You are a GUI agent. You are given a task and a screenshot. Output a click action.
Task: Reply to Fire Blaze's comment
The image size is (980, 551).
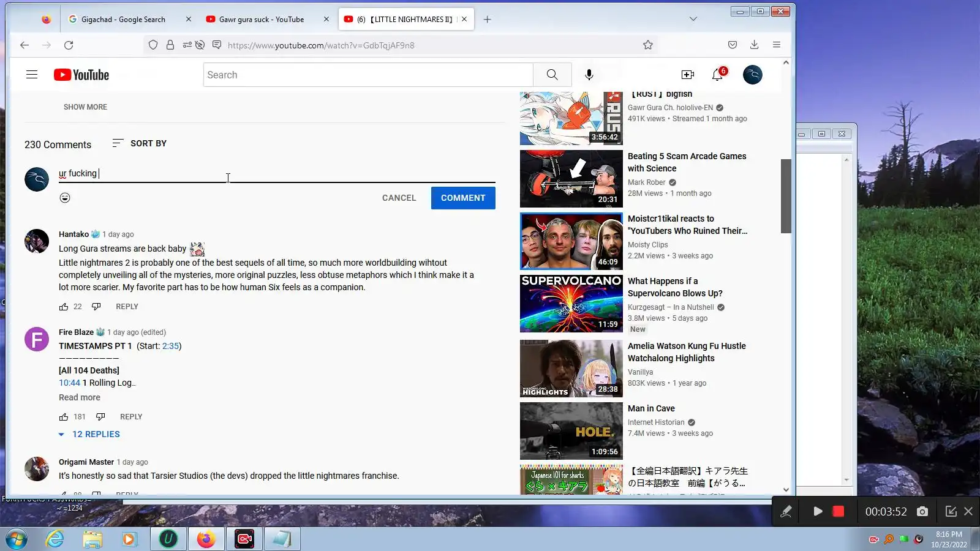click(131, 417)
